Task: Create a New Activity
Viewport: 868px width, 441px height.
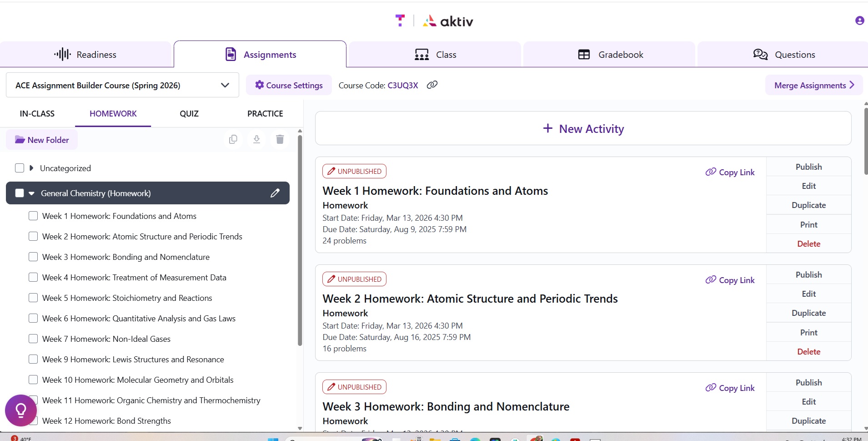Action: pyautogui.click(x=583, y=129)
